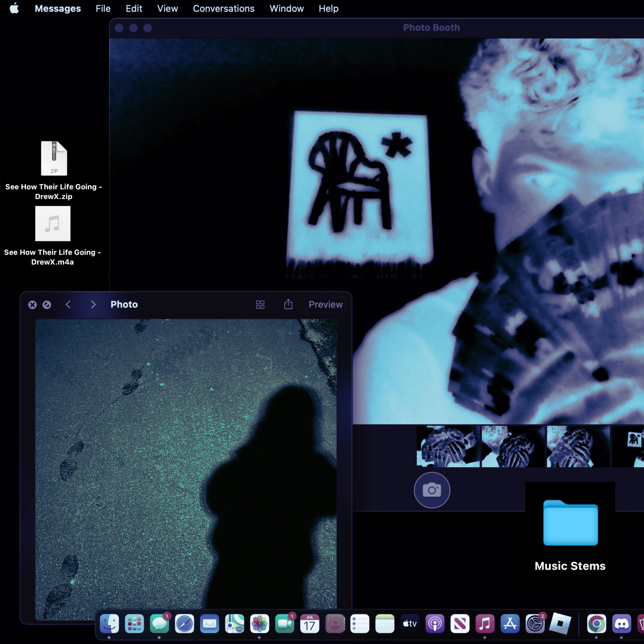Open Podcasts app in the dock
The height and width of the screenshot is (644, 644).
click(435, 623)
